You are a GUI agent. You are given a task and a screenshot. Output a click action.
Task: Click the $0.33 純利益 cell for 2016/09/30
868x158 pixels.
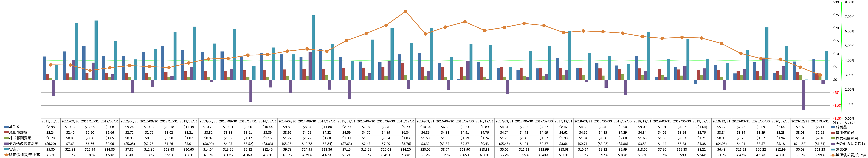[465, 127]
